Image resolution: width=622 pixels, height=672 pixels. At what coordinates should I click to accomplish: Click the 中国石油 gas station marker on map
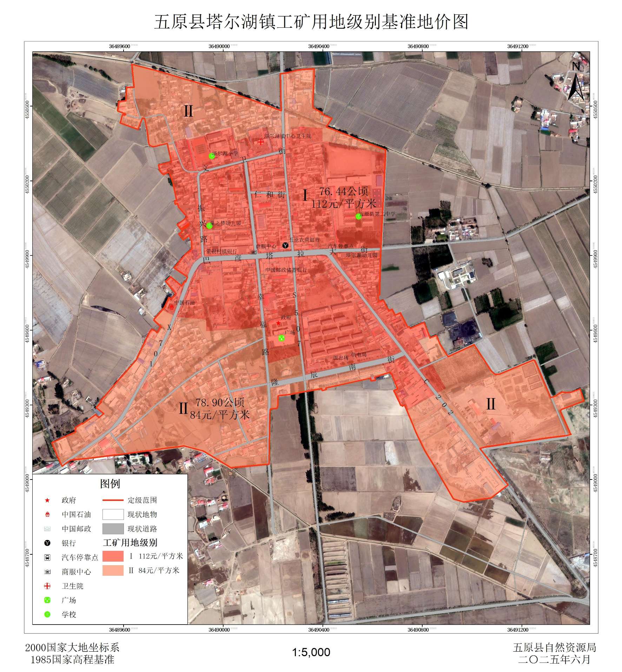click(172, 307)
